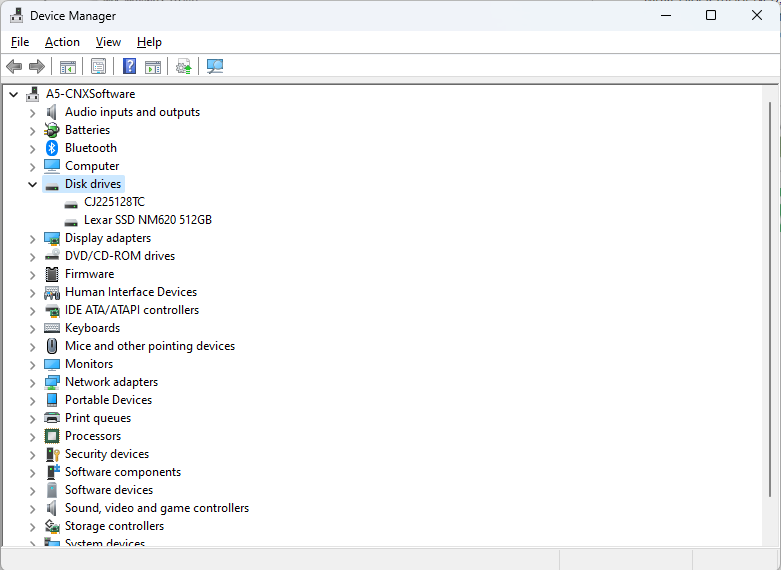Click the Processors category icon
The height and width of the screenshot is (570, 781).
coord(52,436)
